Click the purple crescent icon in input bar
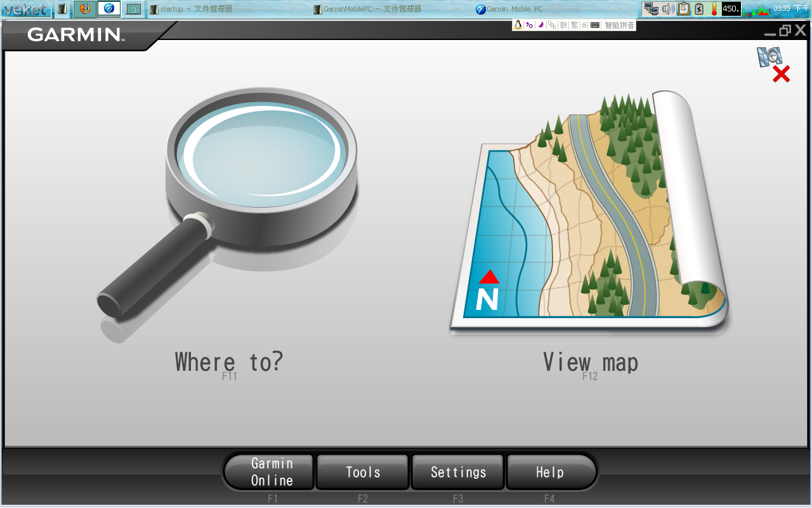Image resolution: width=812 pixels, height=508 pixels. tap(541, 25)
